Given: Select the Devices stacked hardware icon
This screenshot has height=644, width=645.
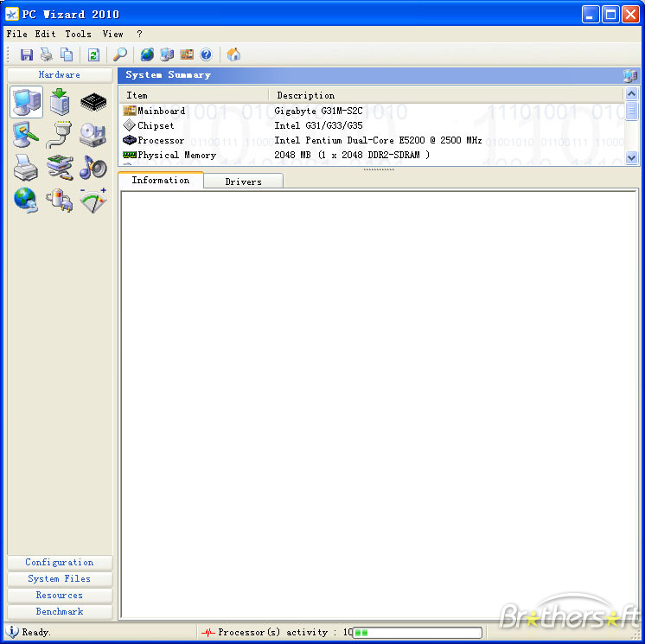Looking at the screenshot, I should 60,168.
